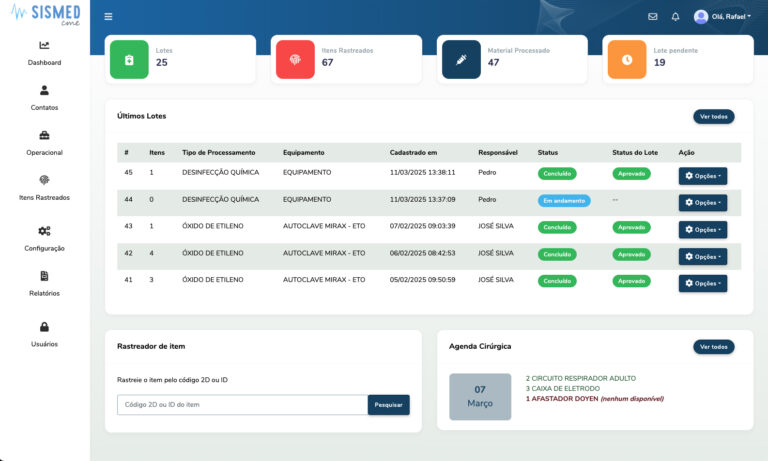Image resolution: width=768 pixels, height=461 pixels.
Task: Go to Dashboard in the sidebar
Action: click(44, 52)
